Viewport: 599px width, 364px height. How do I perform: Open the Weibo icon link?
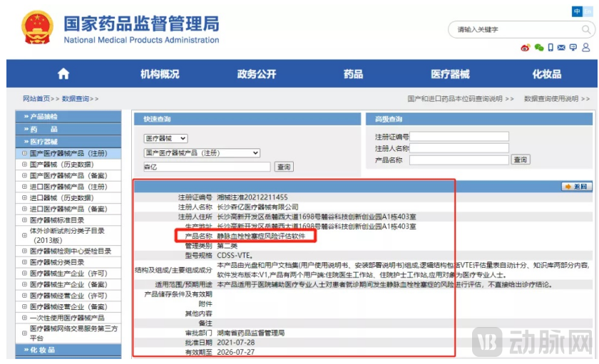click(x=526, y=48)
